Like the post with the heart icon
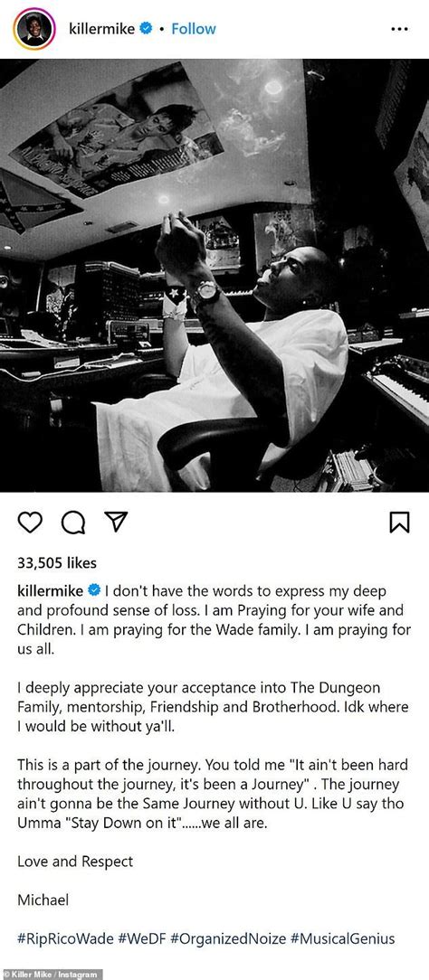The image size is (429, 980). click(29, 522)
